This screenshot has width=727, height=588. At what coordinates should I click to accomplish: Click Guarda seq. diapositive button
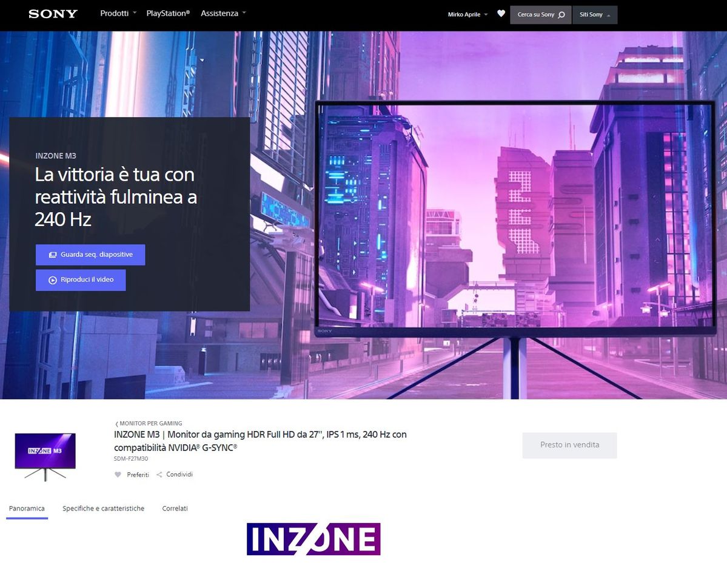[x=90, y=255]
